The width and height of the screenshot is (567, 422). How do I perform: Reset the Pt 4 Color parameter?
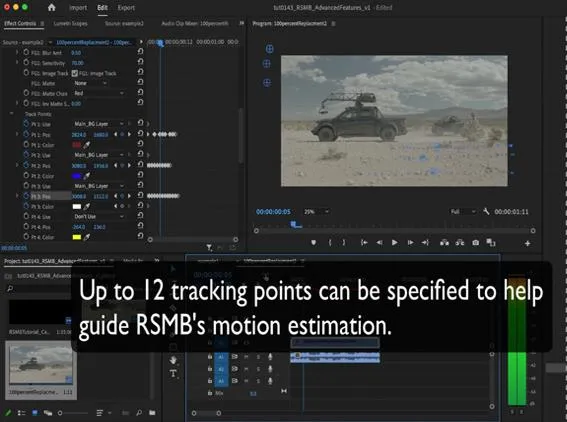pos(141,236)
